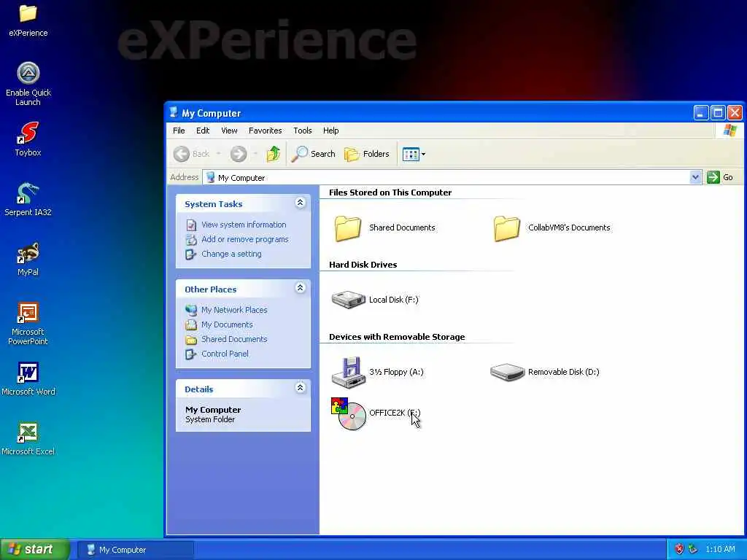Click My Computer taskbar button
Screen dimensions: 747x560
pyautogui.click(x=135, y=550)
